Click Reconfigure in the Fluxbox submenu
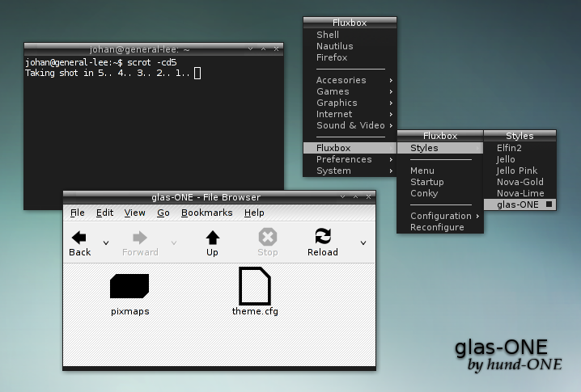 [x=440, y=227]
